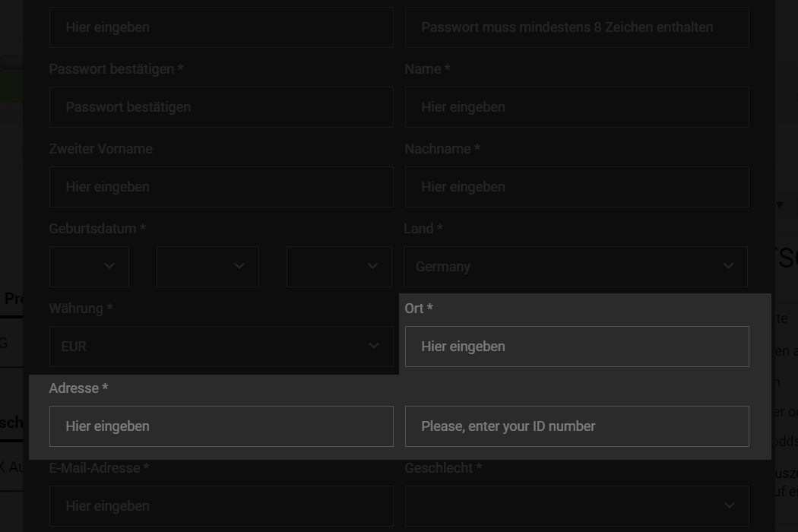This screenshot has width=798, height=532.
Task: Click the chevron icon in the year selector
Action: (372, 266)
